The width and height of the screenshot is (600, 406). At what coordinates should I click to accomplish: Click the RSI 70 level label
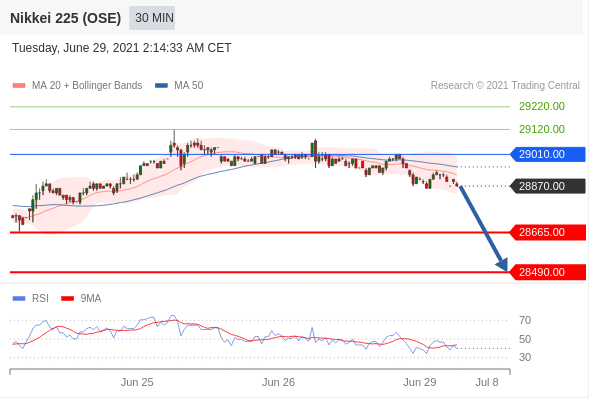pyautogui.click(x=525, y=320)
